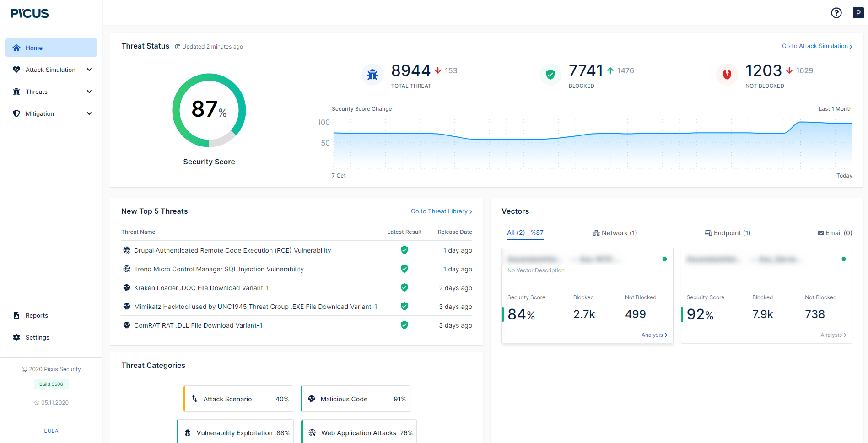
Task: Click the Not Blocked red shield icon
Action: tap(727, 75)
